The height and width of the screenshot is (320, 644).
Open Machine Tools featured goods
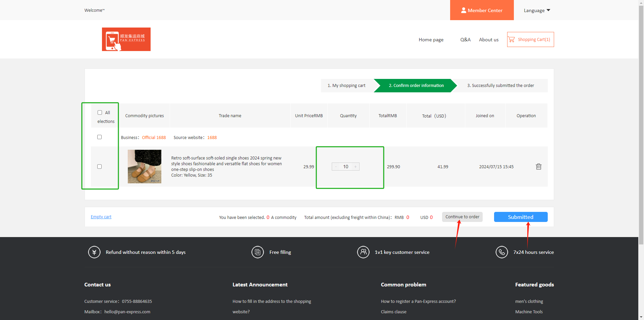pos(529,312)
